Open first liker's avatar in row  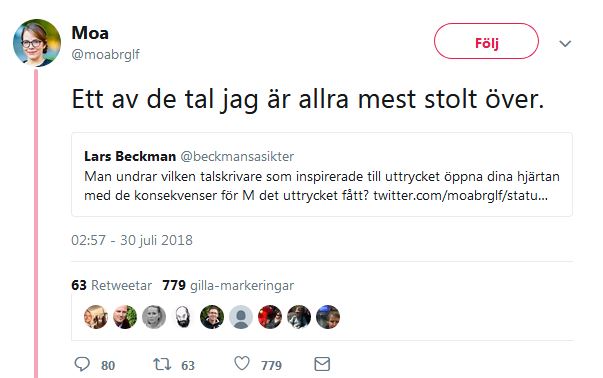tap(96, 317)
